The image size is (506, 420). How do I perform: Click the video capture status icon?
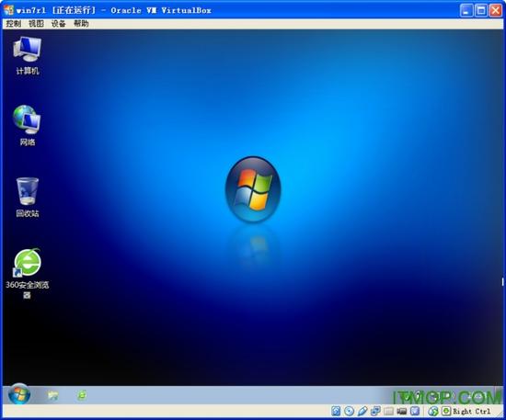click(401, 411)
